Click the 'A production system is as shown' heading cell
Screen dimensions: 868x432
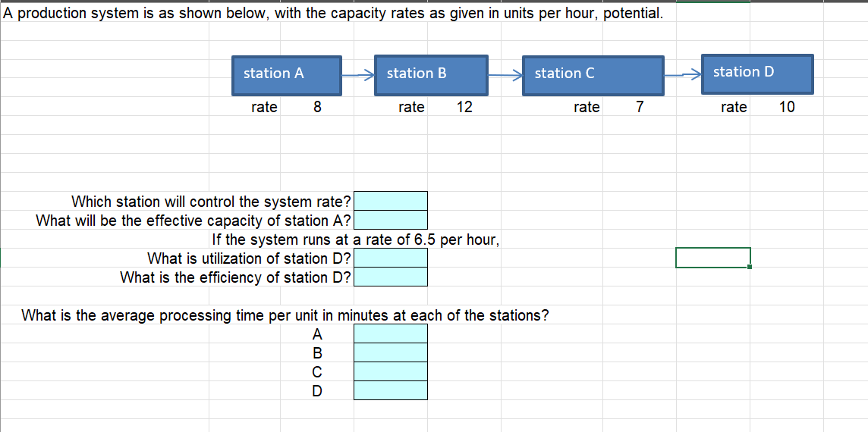tap(332, 14)
